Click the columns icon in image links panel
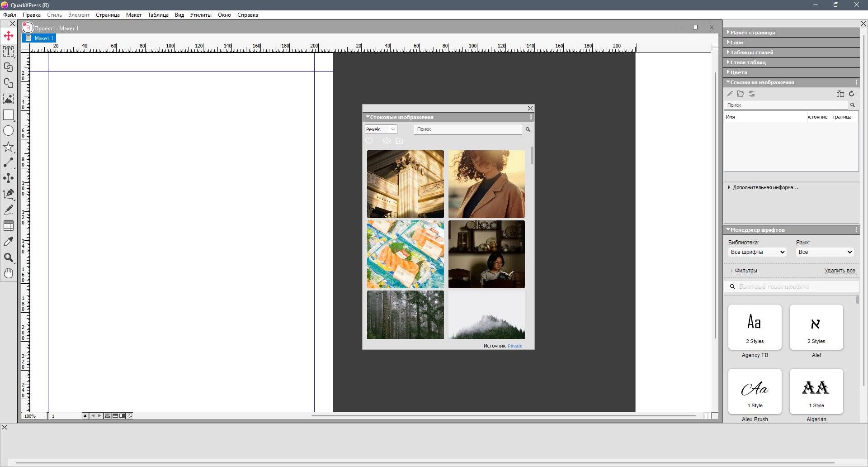 [x=840, y=94]
